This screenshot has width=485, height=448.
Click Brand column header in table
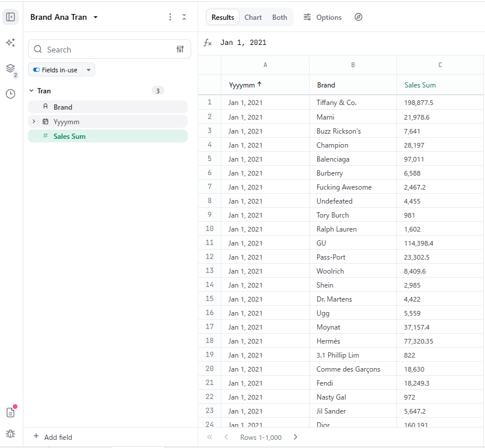[x=353, y=85]
